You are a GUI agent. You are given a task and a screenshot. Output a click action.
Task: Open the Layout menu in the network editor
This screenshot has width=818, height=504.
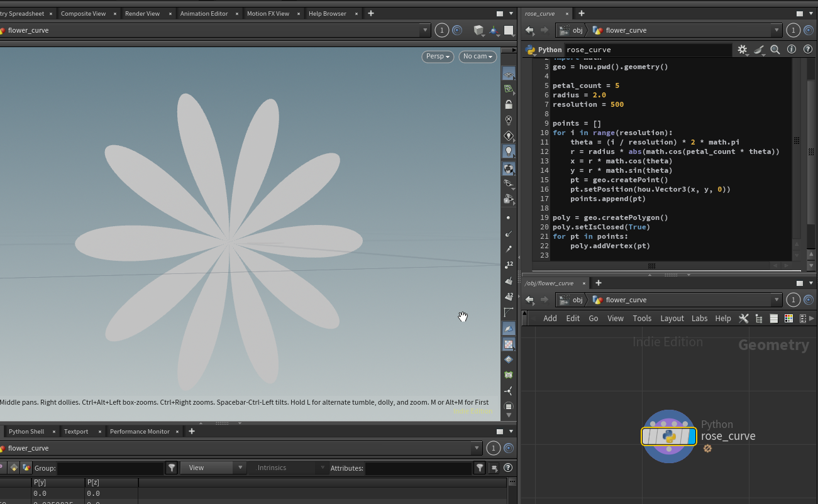[x=672, y=319]
